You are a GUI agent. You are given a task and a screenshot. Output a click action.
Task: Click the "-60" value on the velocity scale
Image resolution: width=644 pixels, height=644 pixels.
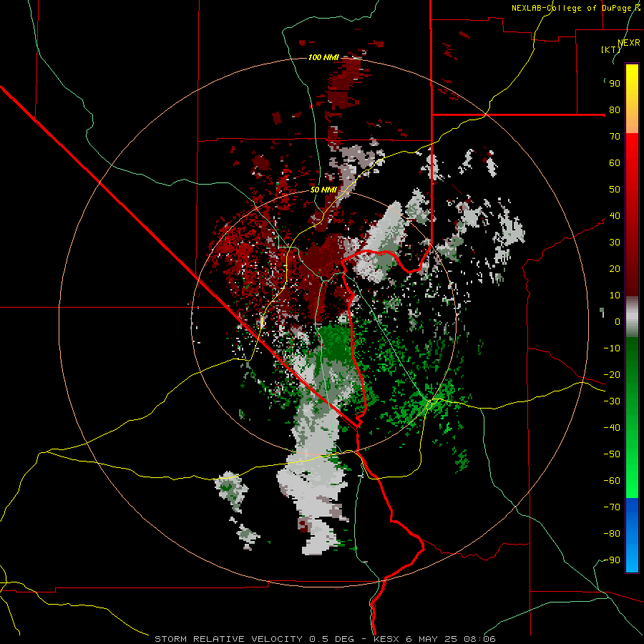[612, 481]
